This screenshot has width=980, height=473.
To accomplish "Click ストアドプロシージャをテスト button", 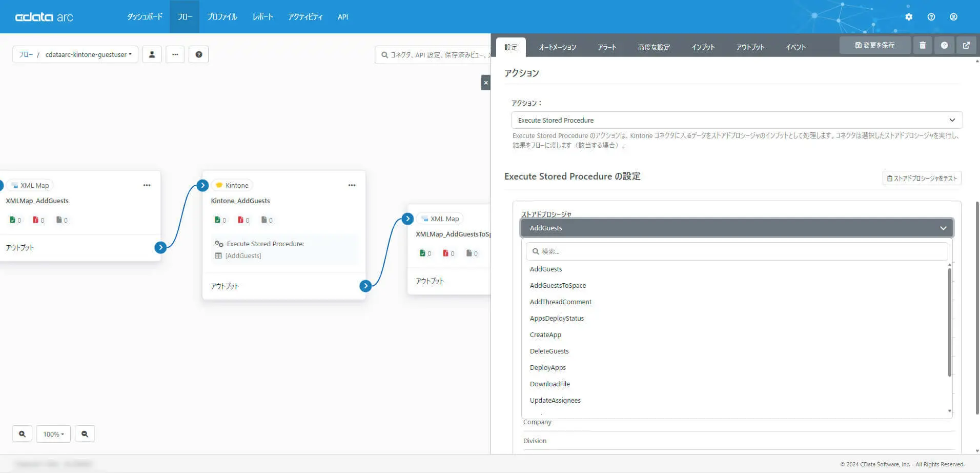I will tap(922, 178).
